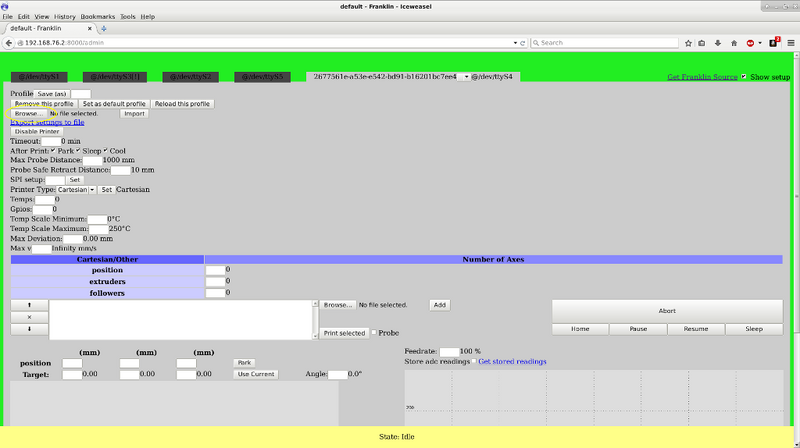Open Export settings to file link

click(47, 122)
